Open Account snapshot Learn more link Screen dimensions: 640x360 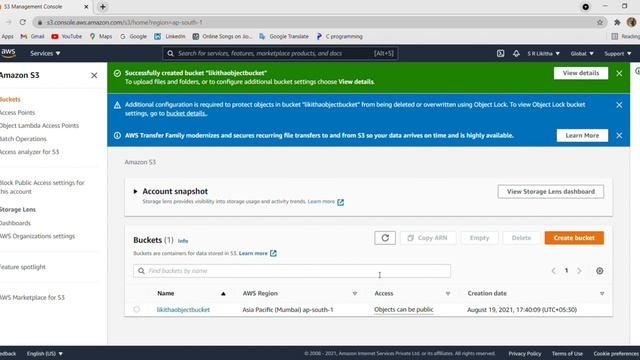pyautogui.click(x=326, y=202)
